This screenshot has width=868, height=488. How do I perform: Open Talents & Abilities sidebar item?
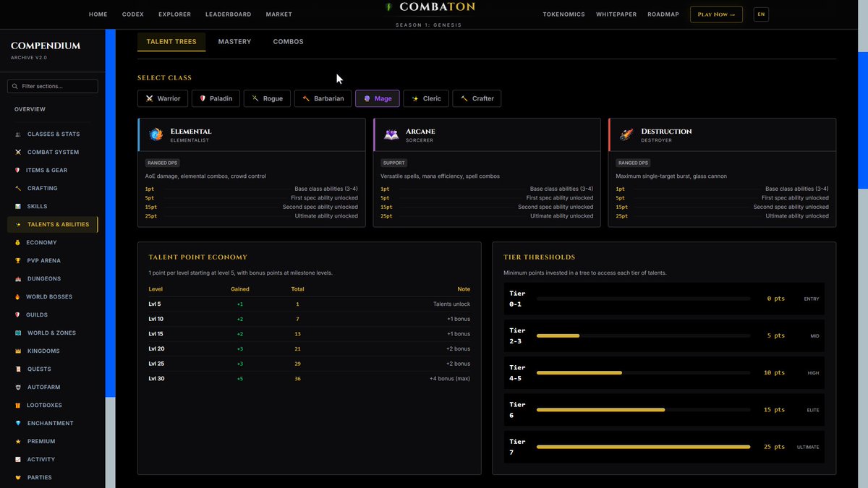[x=52, y=225]
